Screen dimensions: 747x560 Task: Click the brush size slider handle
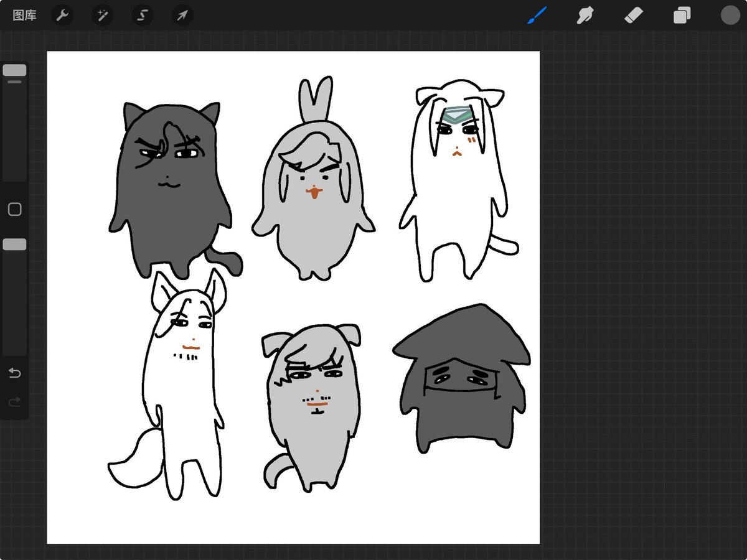pyautogui.click(x=14, y=70)
